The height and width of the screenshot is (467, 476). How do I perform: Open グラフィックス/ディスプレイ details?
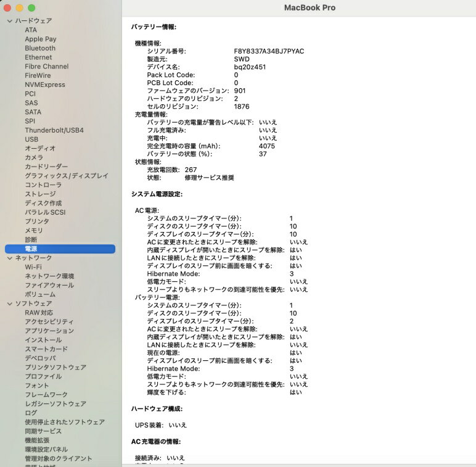click(x=67, y=176)
